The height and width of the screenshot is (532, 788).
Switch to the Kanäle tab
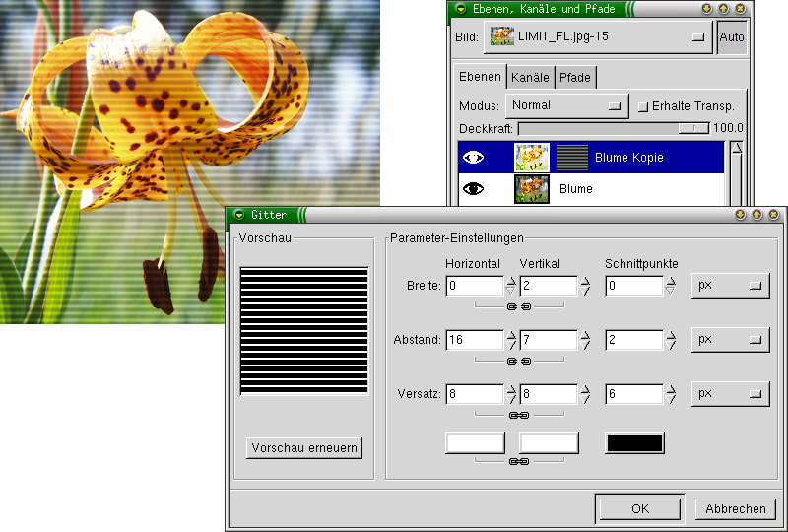(x=530, y=78)
